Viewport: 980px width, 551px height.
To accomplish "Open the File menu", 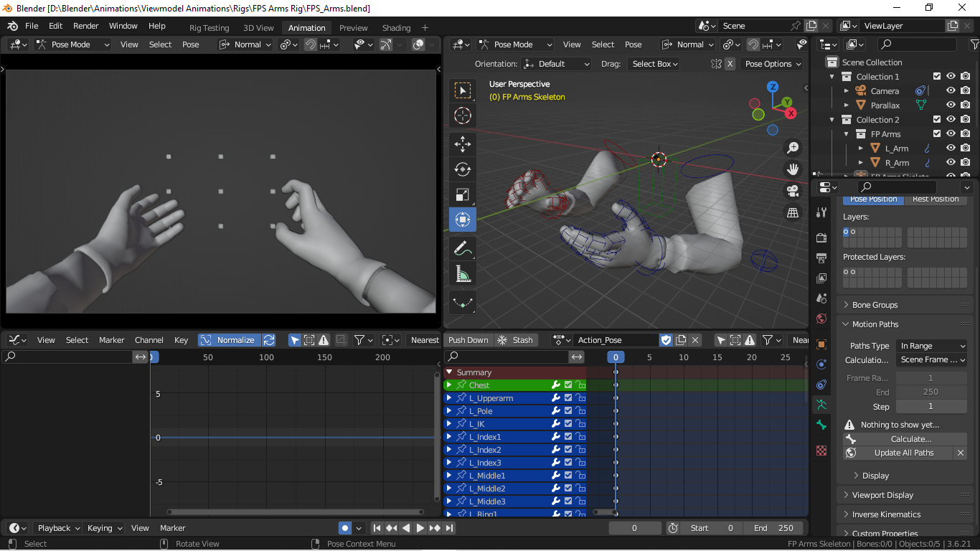I will (32, 26).
